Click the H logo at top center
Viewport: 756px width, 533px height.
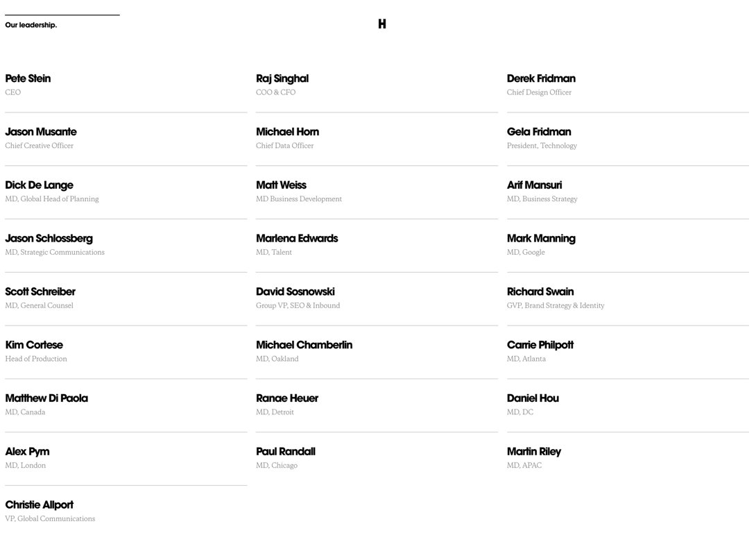click(382, 24)
